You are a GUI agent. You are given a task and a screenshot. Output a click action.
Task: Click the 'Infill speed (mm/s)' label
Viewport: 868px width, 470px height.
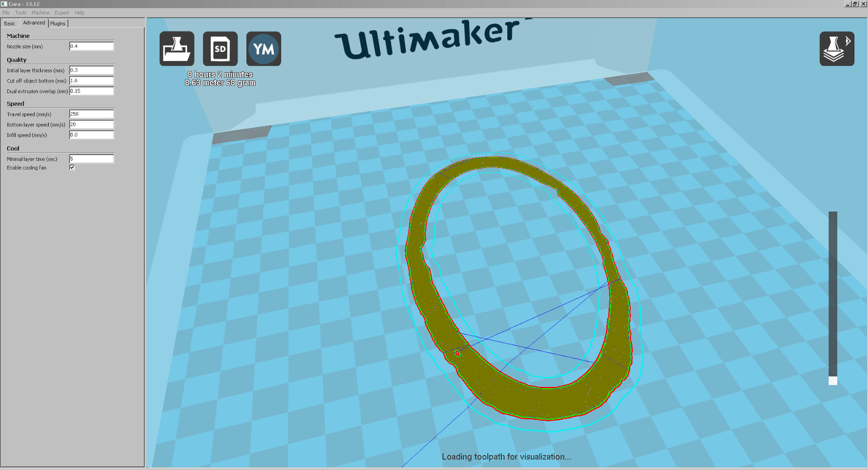(x=27, y=136)
